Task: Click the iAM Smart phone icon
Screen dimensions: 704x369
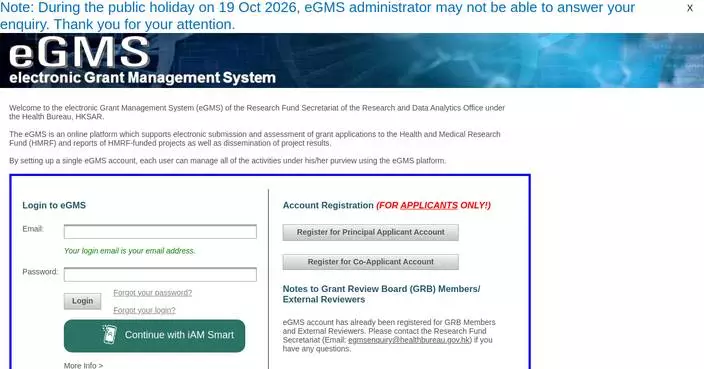Action: pos(110,334)
